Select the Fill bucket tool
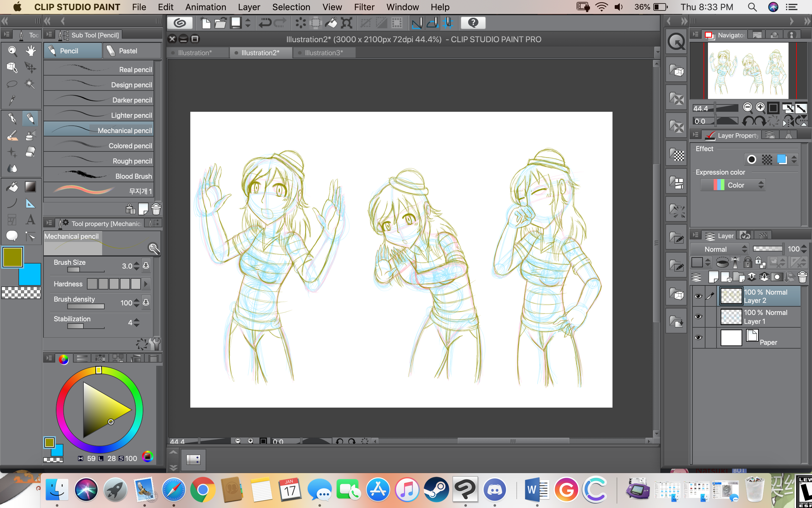This screenshot has height=508, width=812. [12, 187]
